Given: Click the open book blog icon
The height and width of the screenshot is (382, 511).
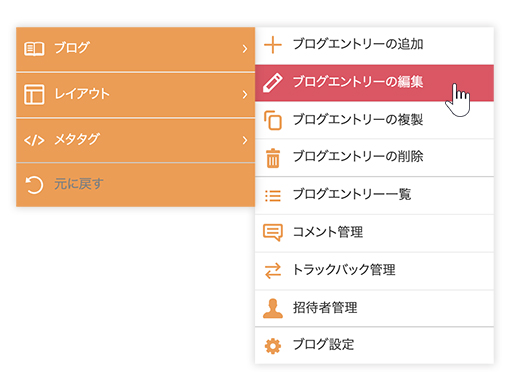Looking at the screenshot, I should pos(34,49).
